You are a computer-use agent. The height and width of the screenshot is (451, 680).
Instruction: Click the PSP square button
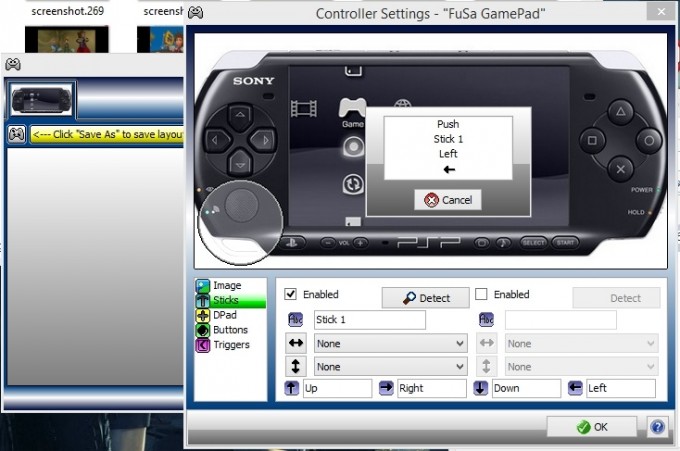click(x=592, y=141)
